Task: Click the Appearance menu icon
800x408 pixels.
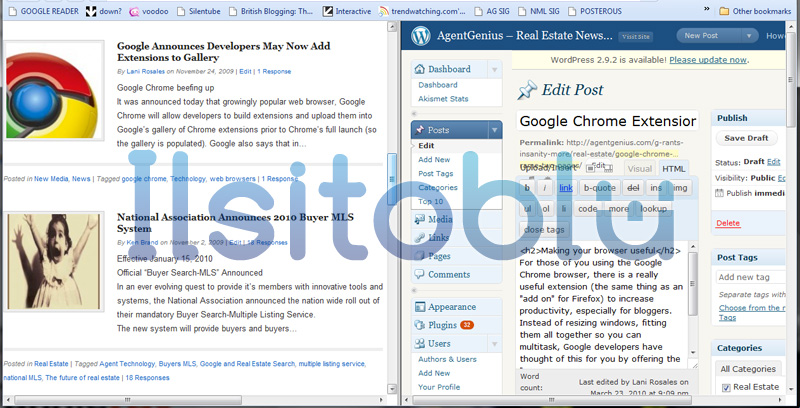Action: [419, 307]
